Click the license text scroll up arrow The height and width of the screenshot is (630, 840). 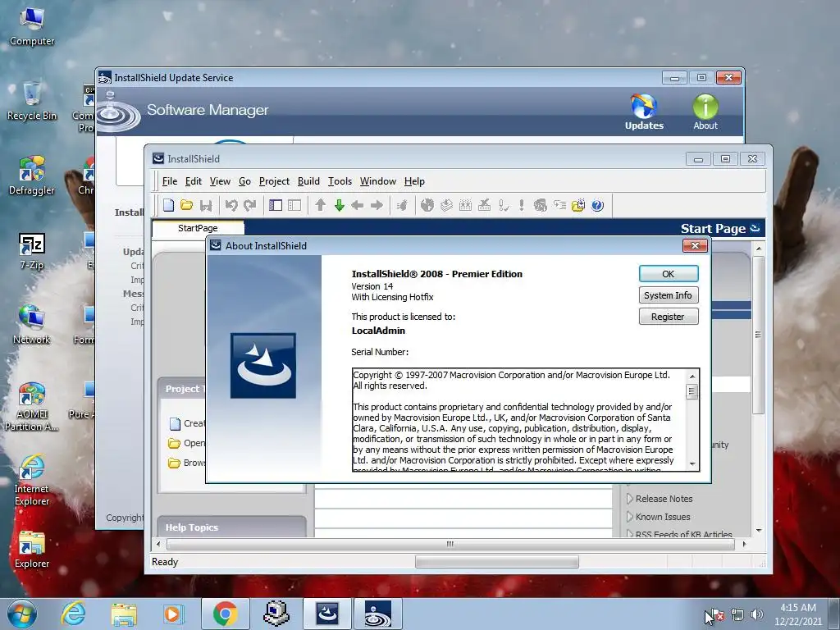[x=692, y=376]
